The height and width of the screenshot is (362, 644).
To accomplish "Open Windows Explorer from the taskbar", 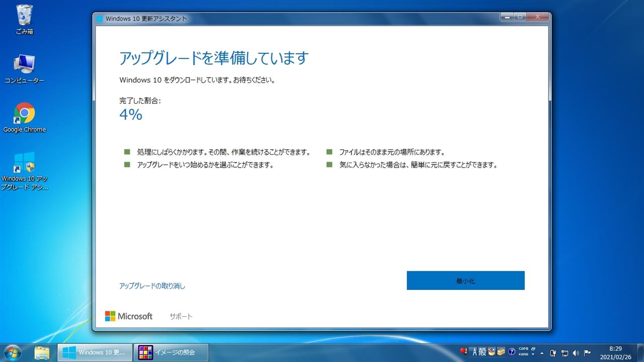I will pyautogui.click(x=42, y=352).
